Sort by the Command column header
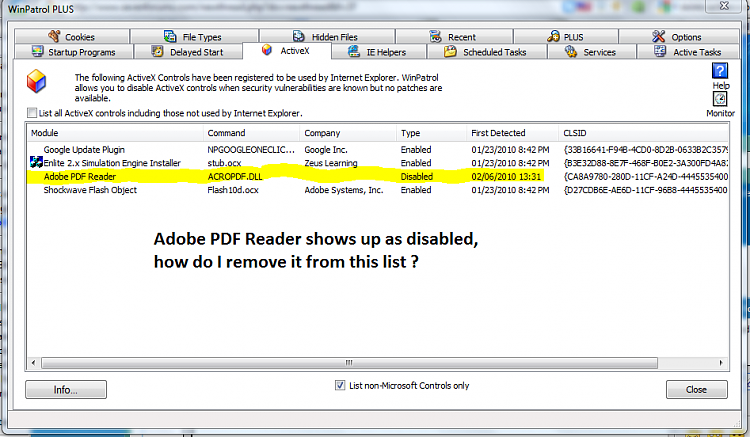Image resolution: width=750 pixels, height=437 pixels. [252, 133]
